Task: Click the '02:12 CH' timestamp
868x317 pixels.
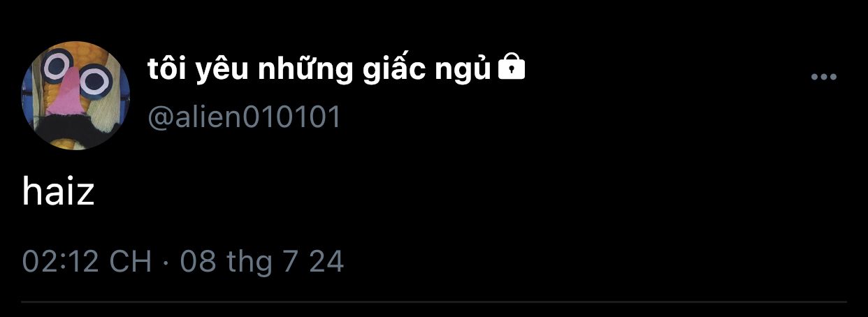Action: [x=87, y=261]
